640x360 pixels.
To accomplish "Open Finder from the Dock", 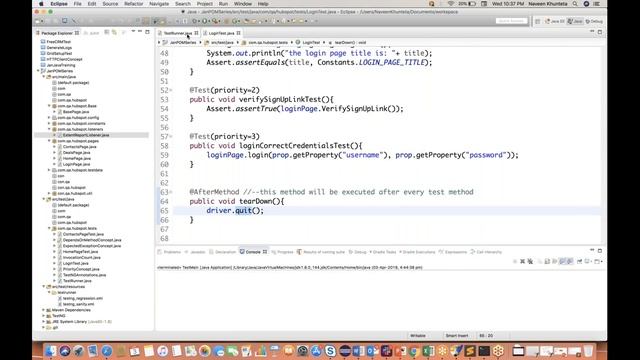I will pyautogui.click(x=51, y=351).
